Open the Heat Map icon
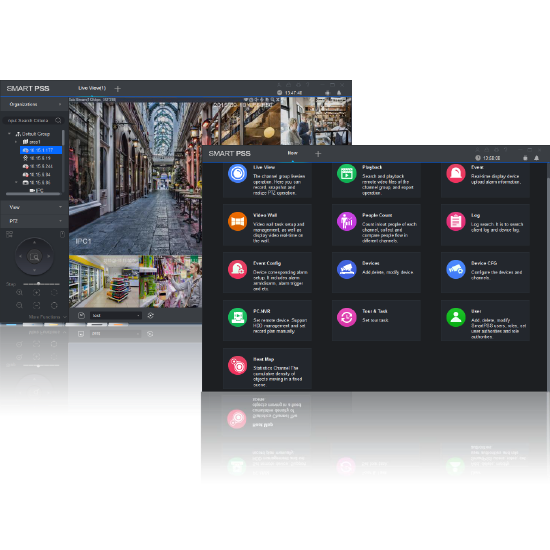Image resolution: width=550 pixels, height=550 pixels. pyautogui.click(x=237, y=365)
